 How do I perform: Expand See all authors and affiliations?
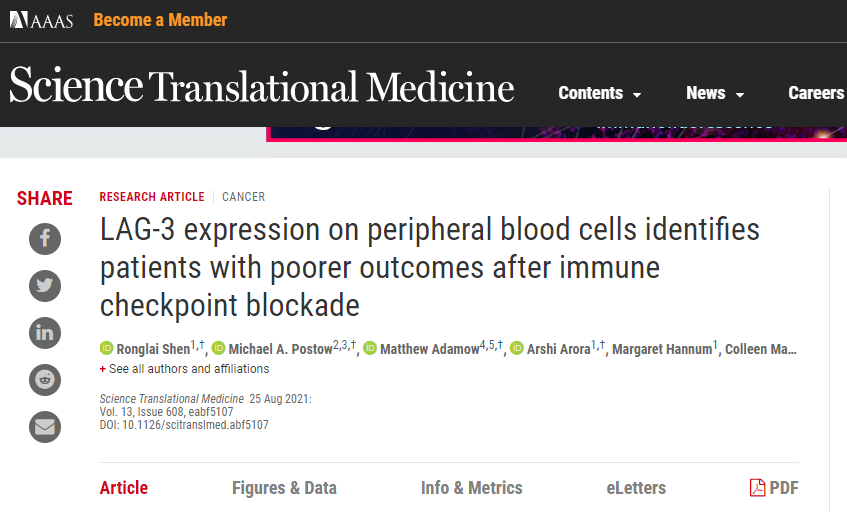point(184,369)
